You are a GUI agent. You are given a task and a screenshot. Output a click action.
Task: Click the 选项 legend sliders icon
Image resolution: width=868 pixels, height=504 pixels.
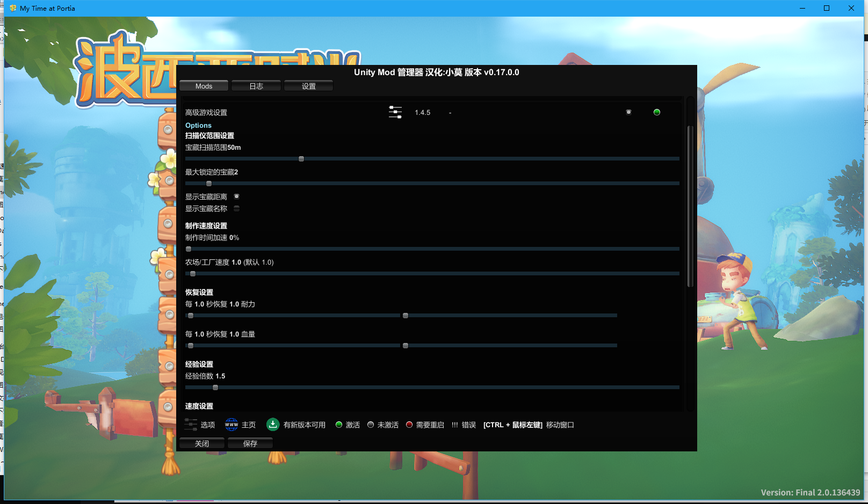pos(191,425)
